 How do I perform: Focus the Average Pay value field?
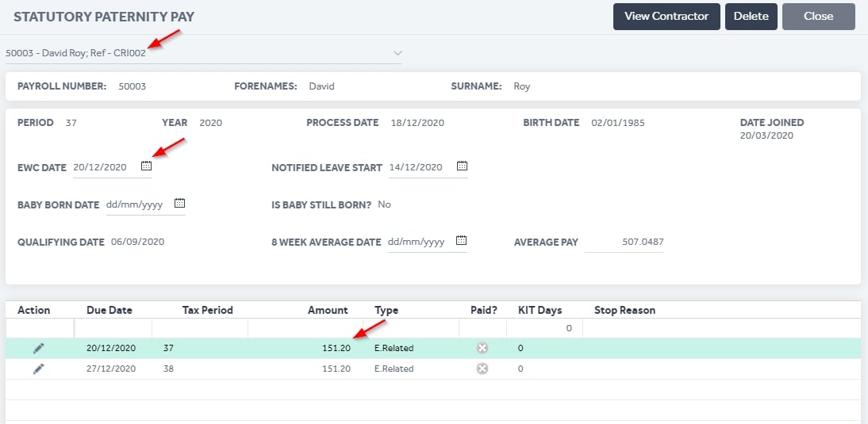coord(624,243)
